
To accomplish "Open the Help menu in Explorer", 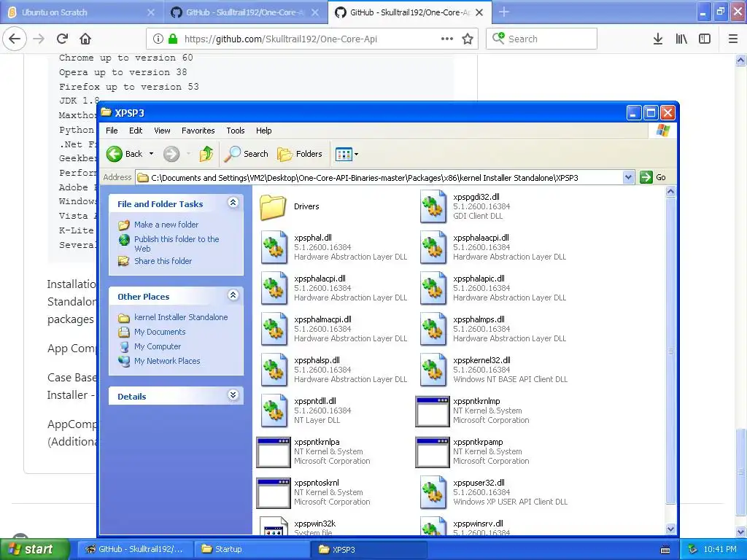I will point(263,131).
